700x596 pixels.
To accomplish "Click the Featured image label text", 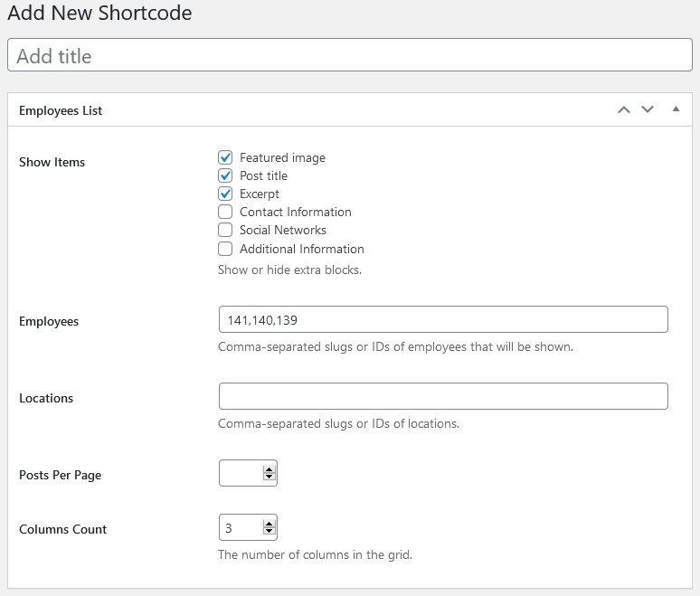I will tap(282, 157).
